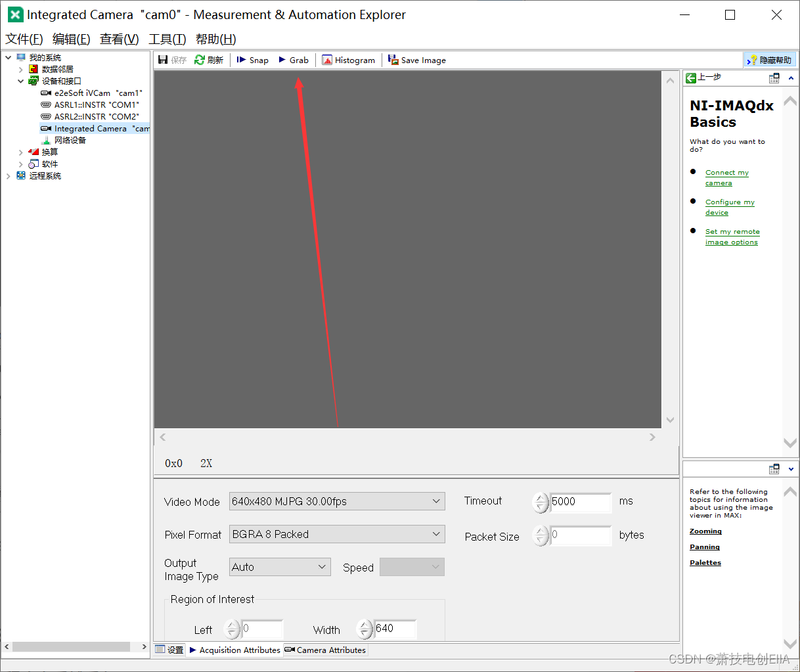Open the 编辑(E) menu
This screenshot has width=800, height=672.
coord(72,39)
